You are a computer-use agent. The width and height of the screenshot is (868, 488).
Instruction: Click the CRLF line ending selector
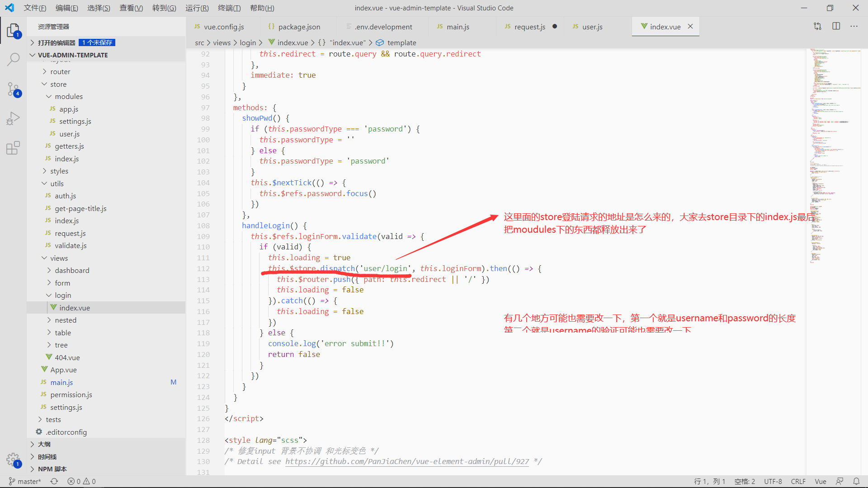[x=798, y=481]
